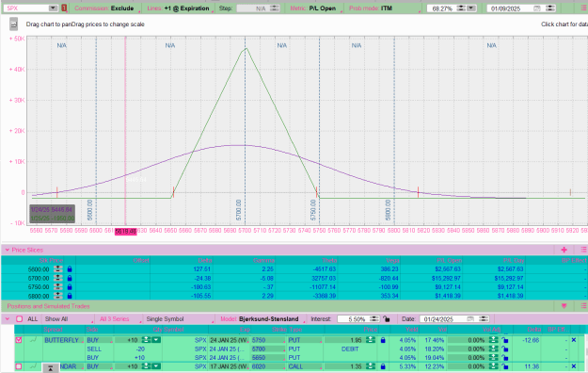Image resolution: width=588 pixels, height=373 pixels.
Task: Collapse the Price Slices section
Action: point(8,250)
